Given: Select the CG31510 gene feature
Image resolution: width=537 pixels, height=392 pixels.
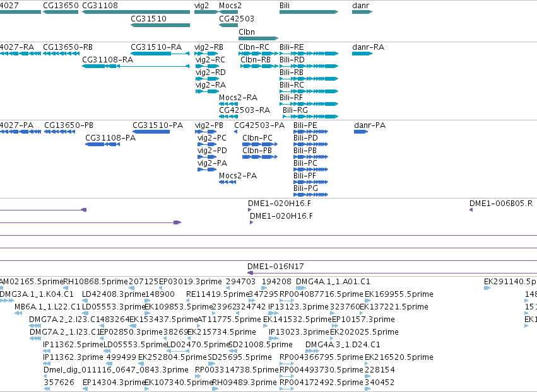Looking at the screenshot, I should (x=160, y=25).
